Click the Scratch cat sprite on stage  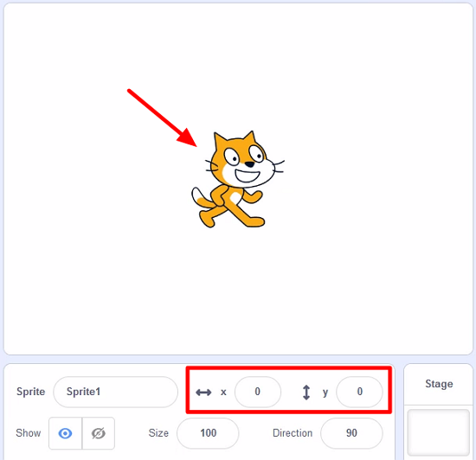(x=238, y=180)
